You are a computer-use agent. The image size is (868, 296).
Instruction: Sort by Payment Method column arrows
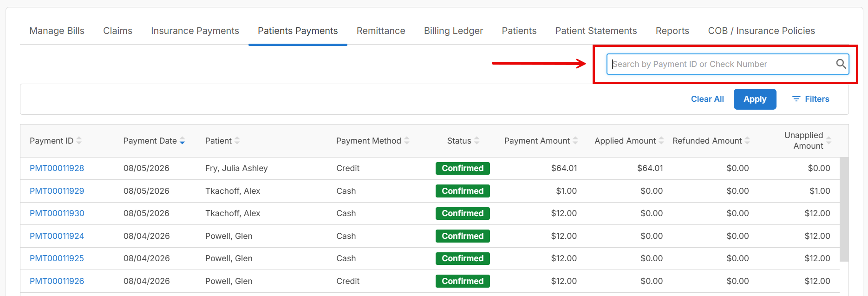point(407,140)
